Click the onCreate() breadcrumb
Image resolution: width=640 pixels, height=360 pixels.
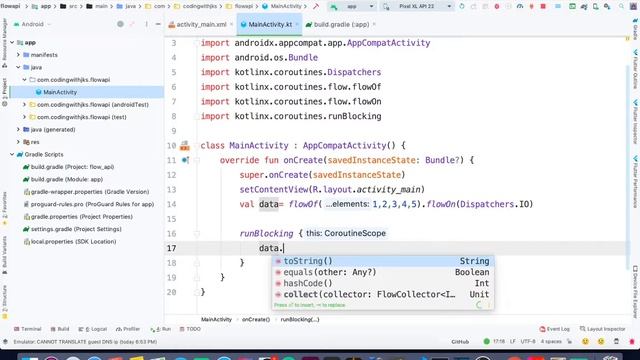(256, 320)
